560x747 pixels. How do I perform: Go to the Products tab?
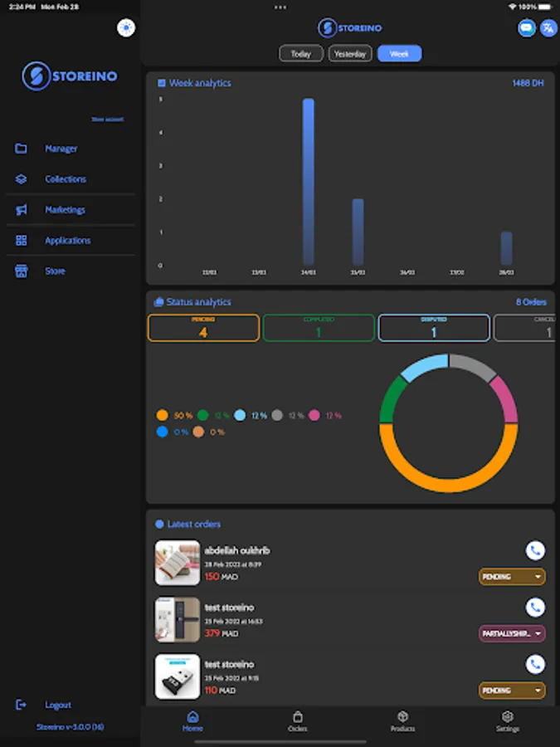pos(403,721)
